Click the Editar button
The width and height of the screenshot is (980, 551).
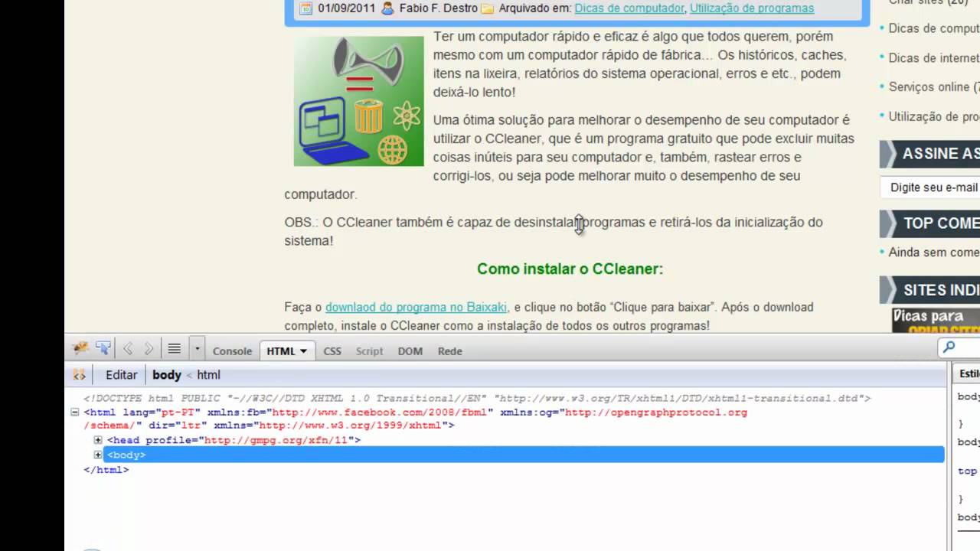[x=121, y=375]
